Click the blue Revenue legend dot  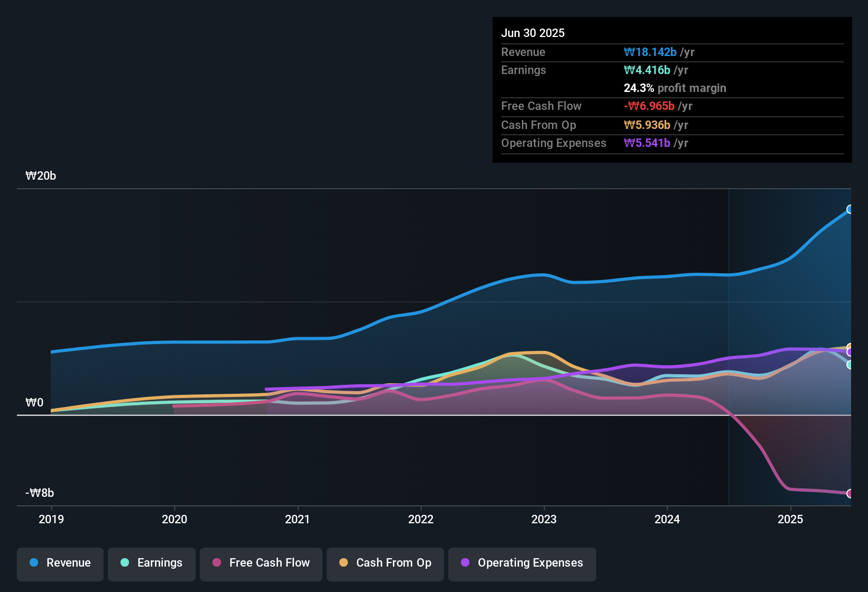34,562
